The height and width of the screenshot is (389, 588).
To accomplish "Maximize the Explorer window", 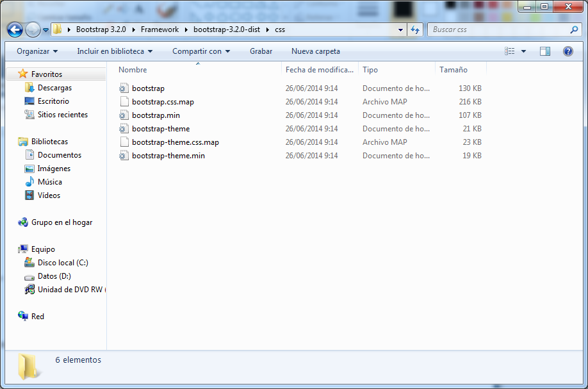I will coord(544,6).
